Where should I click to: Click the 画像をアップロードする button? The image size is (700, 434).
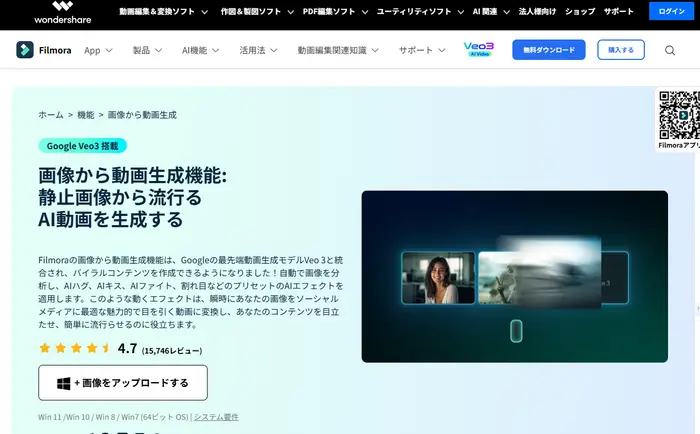[x=123, y=383]
